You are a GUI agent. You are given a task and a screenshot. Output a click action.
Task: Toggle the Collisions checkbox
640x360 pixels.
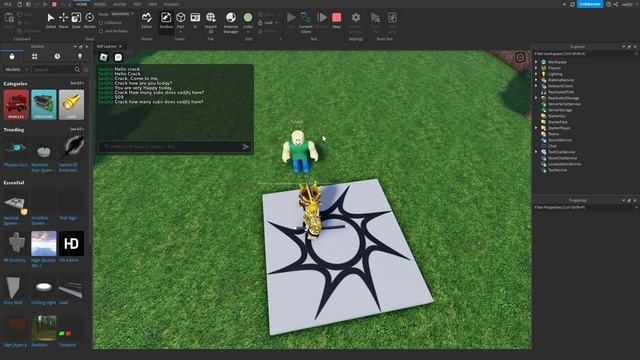click(x=101, y=23)
